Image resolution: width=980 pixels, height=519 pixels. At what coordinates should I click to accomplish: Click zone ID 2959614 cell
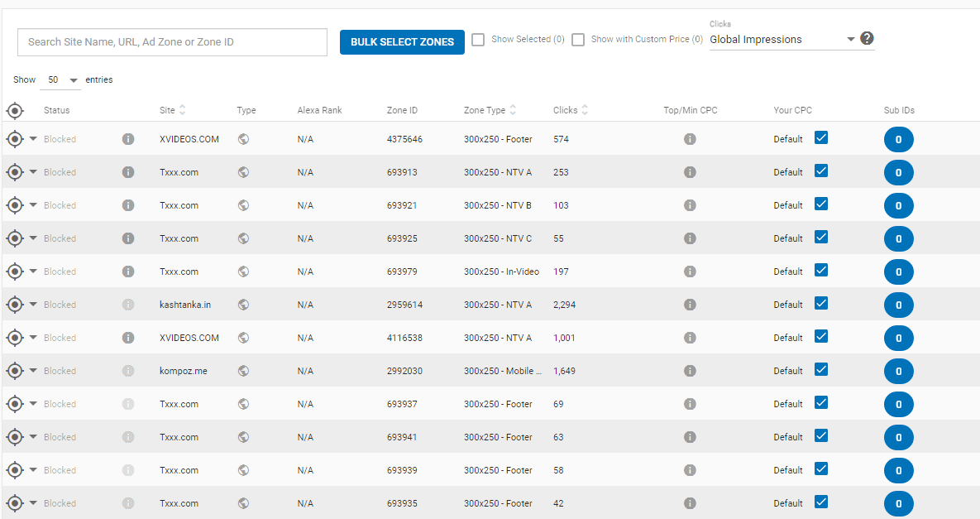click(404, 305)
